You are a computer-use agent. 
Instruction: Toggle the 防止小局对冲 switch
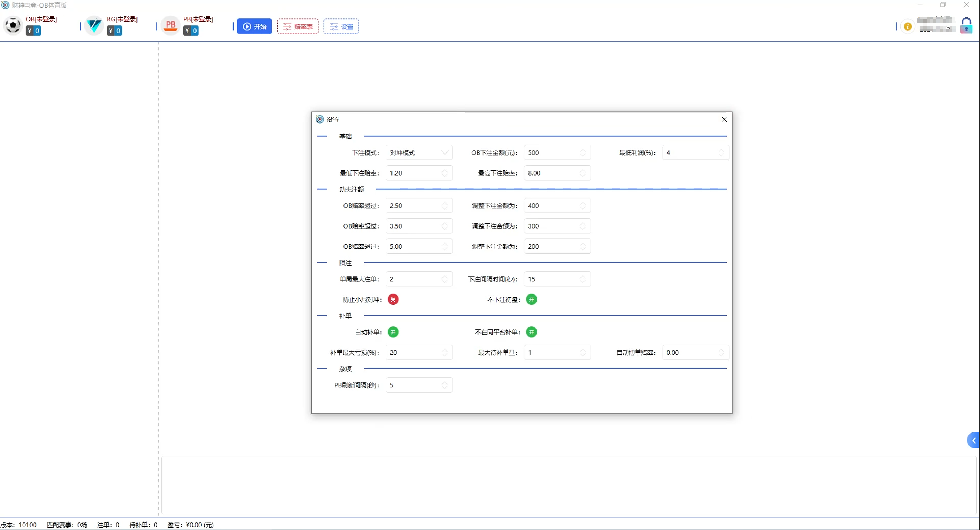tap(393, 300)
